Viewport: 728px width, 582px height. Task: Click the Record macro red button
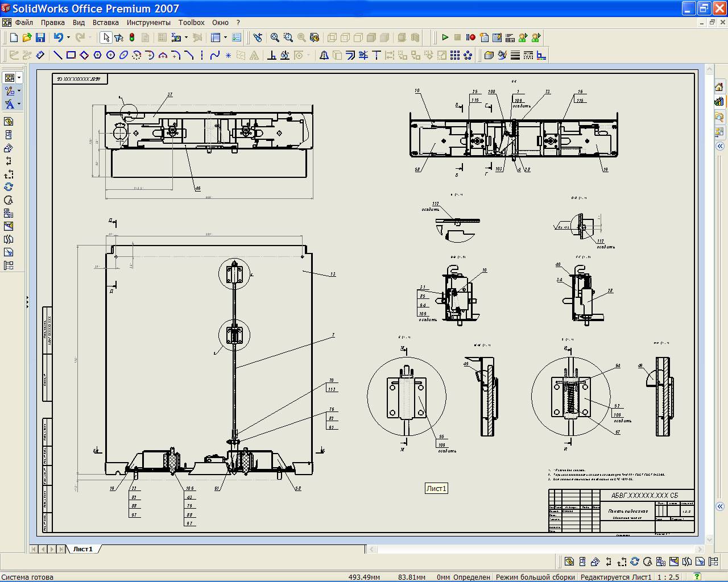point(471,38)
